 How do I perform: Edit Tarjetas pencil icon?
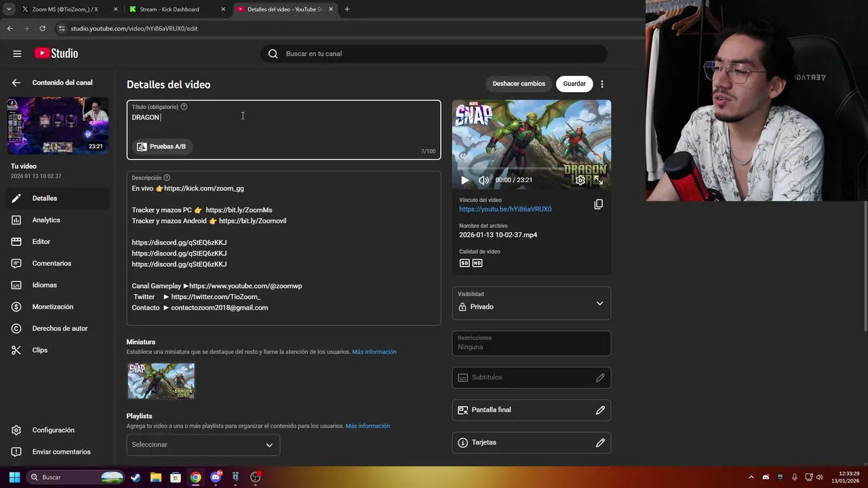tap(600, 443)
